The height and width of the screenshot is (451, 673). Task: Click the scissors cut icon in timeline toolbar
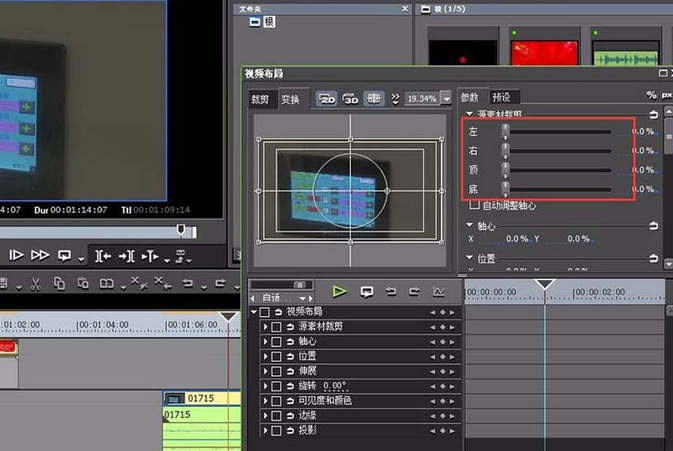pyautogui.click(x=35, y=284)
